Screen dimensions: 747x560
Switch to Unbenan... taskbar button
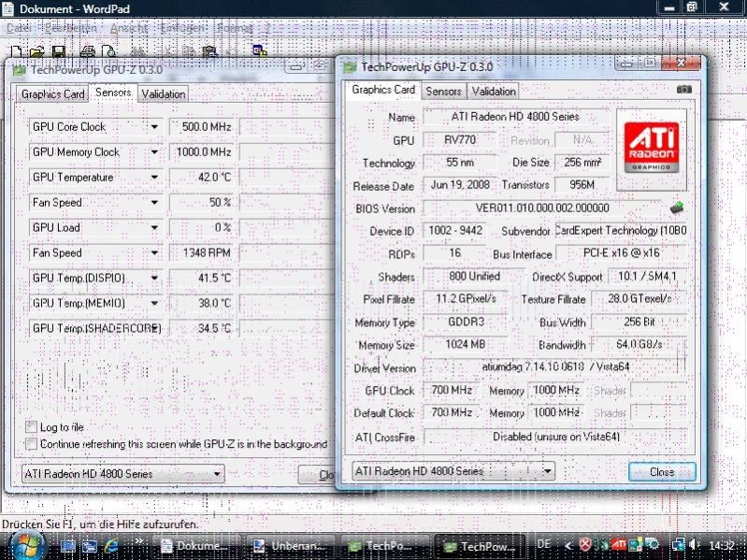(291, 546)
